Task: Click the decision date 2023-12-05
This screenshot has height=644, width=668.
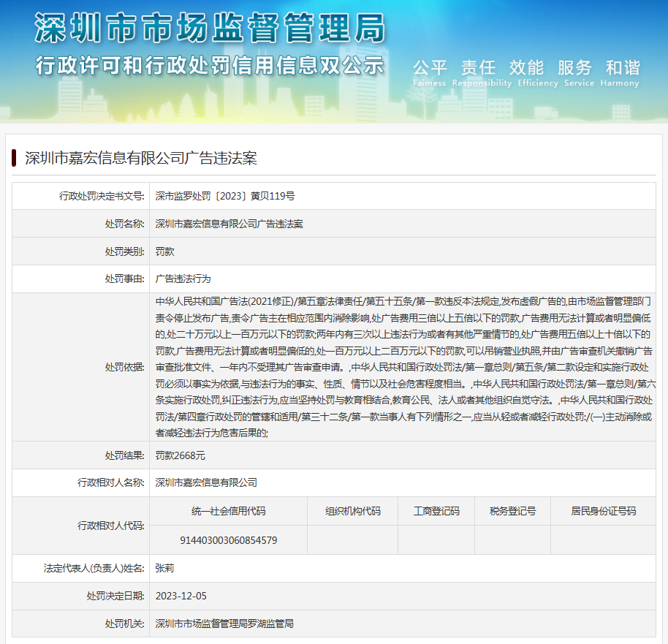Action: [181, 596]
